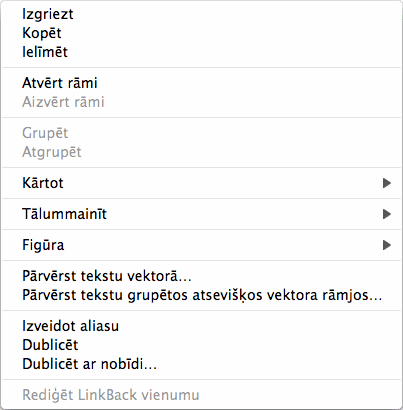Open frame with Atvērt rāmi
Image resolution: width=403 pixels, height=410 pixels.
pos(201,83)
